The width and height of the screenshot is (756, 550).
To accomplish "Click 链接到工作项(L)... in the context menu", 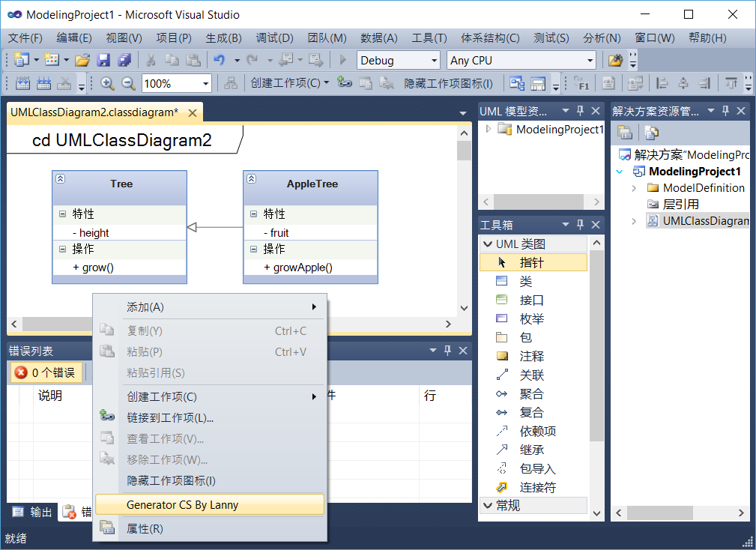I will pos(210,417).
